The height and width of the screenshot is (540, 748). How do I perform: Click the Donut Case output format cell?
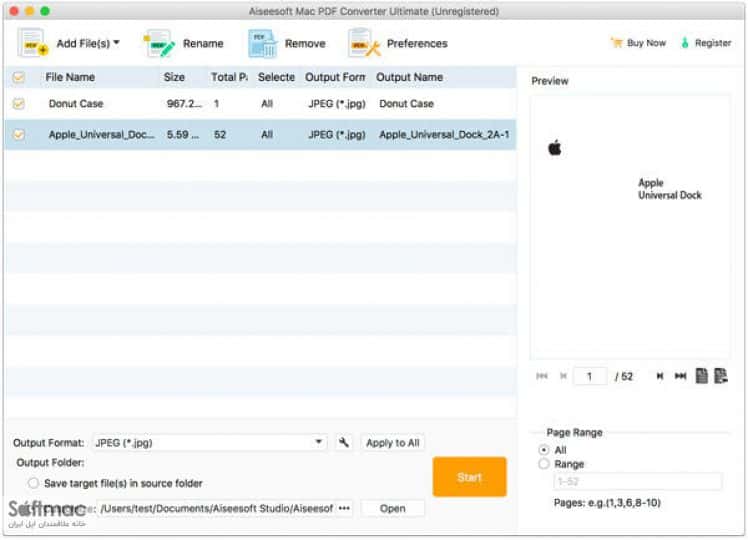337,104
